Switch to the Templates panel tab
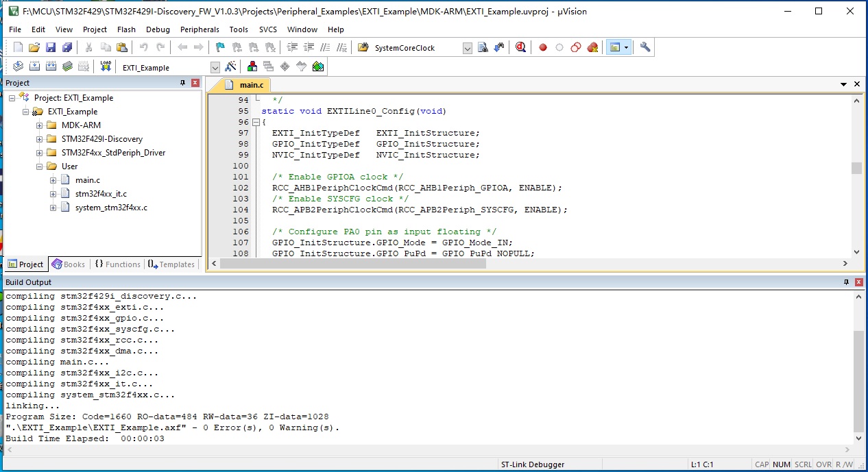Viewport: 868px width, 472px height. [x=171, y=264]
